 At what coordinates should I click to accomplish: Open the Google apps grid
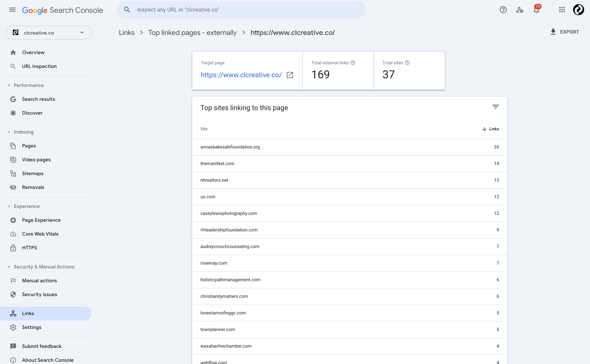(562, 10)
